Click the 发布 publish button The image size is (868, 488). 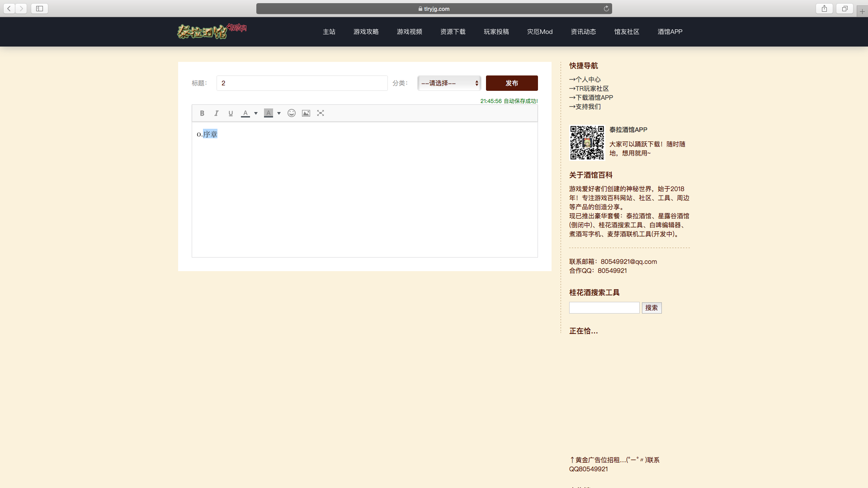[512, 83]
